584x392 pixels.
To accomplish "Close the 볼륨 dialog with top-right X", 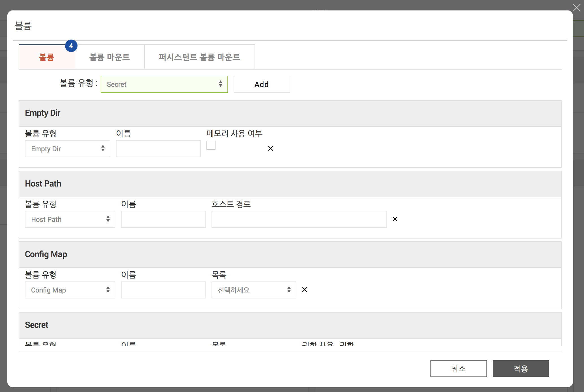I will coord(576,7).
